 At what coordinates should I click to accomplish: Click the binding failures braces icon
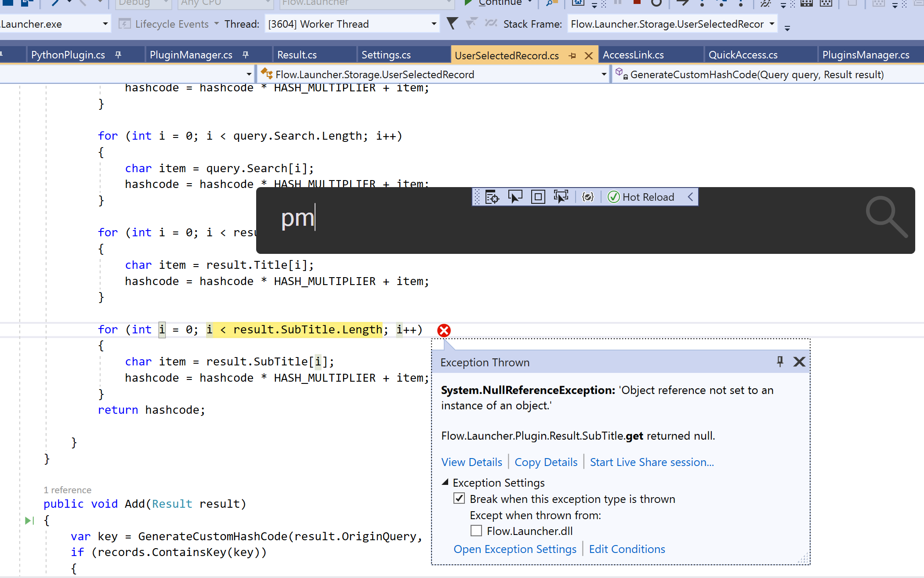click(x=588, y=197)
